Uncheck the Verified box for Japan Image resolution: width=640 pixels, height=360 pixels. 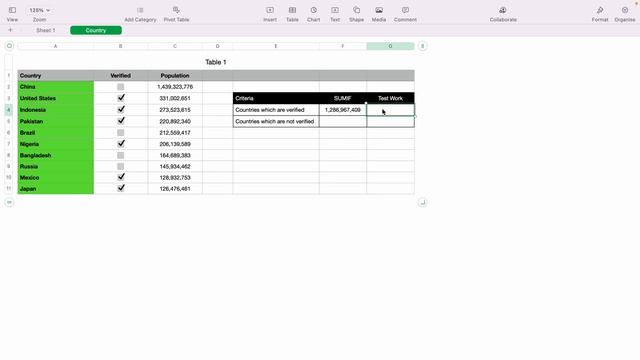coord(121,188)
